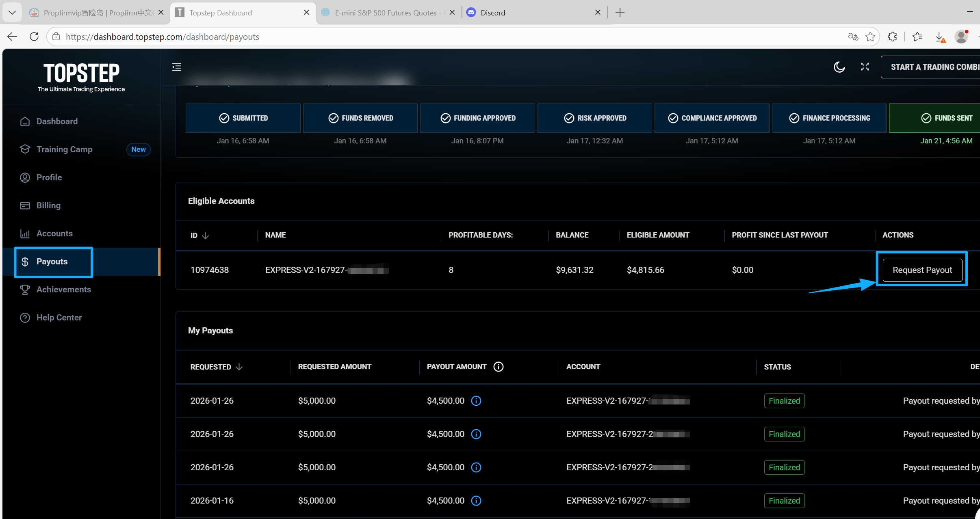Open a new browser tab
980x519 pixels.
tap(620, 13)
